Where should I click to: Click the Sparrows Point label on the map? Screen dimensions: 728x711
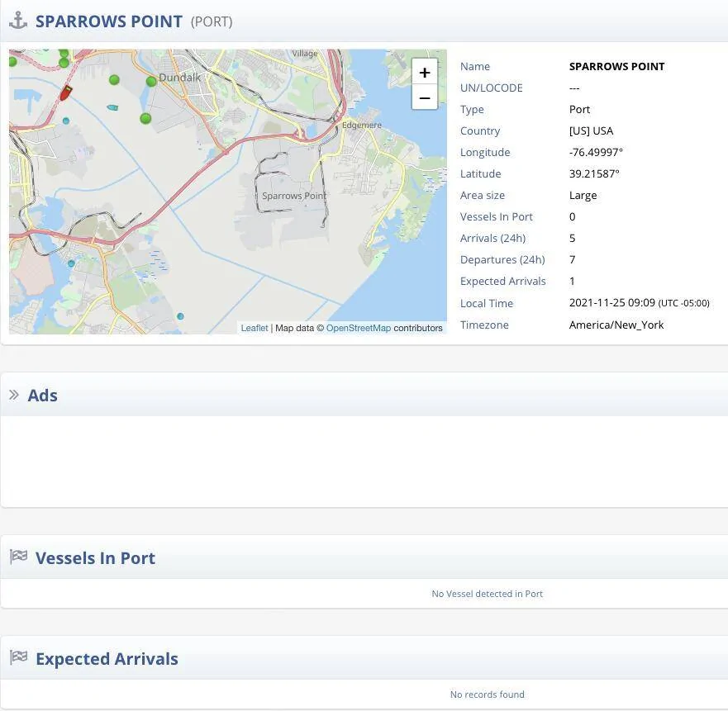(294, 196)
